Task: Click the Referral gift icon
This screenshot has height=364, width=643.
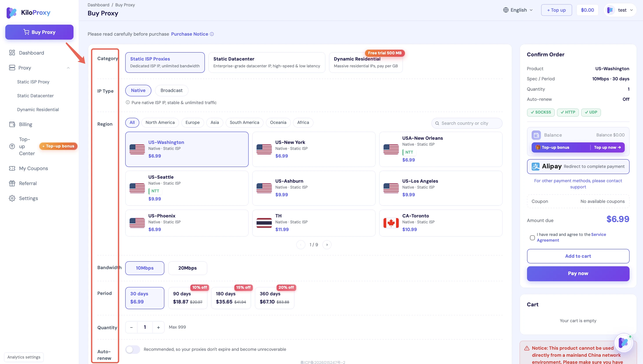Action: click(12, 183)
